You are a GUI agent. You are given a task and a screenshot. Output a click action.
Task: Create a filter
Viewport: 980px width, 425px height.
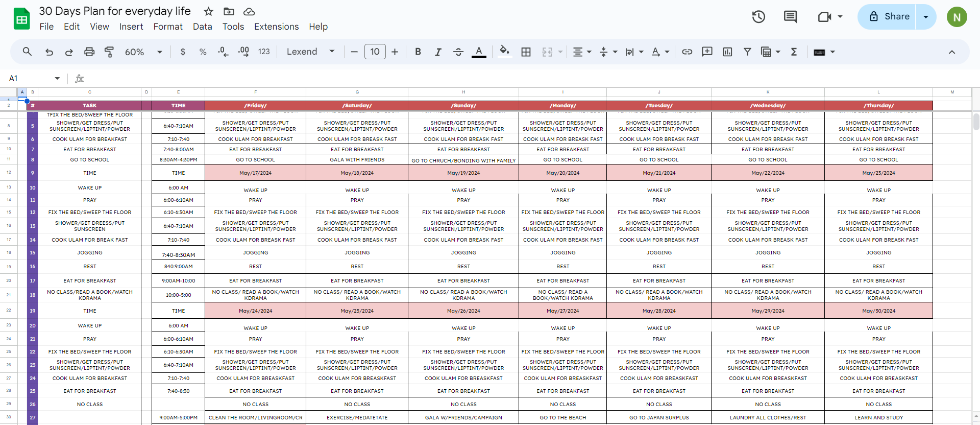[x=747, y=52]
